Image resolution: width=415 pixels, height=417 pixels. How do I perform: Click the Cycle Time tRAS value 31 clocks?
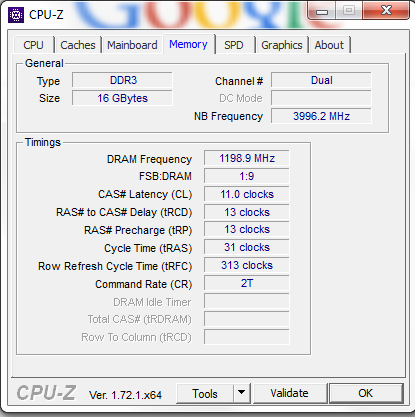[x=247, y=247]
